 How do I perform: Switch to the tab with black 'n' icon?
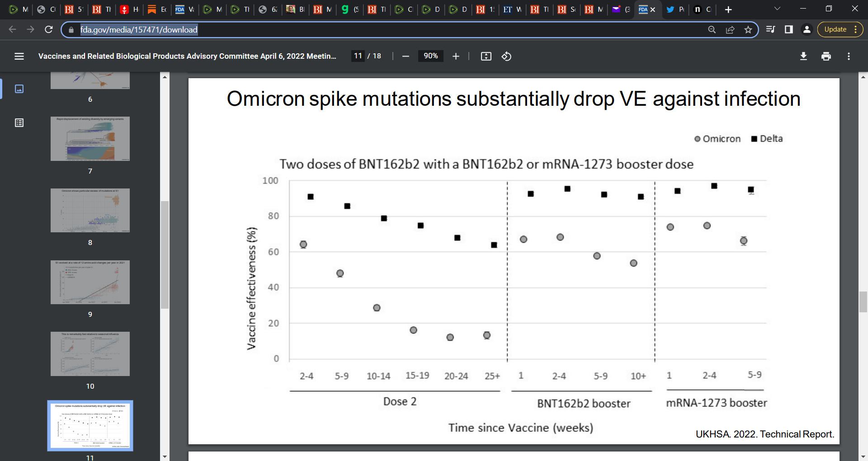click(703, 9)
